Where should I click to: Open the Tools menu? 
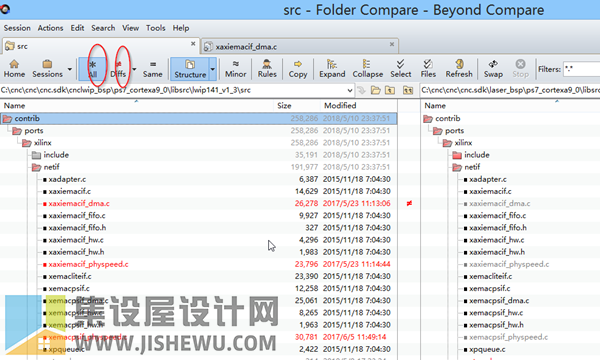[156, 28]
